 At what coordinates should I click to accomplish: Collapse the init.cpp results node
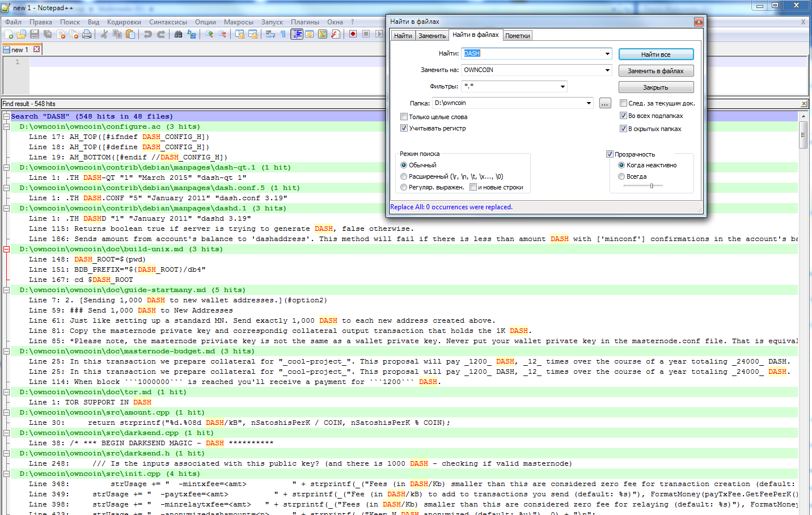click(x=6, y=474)
